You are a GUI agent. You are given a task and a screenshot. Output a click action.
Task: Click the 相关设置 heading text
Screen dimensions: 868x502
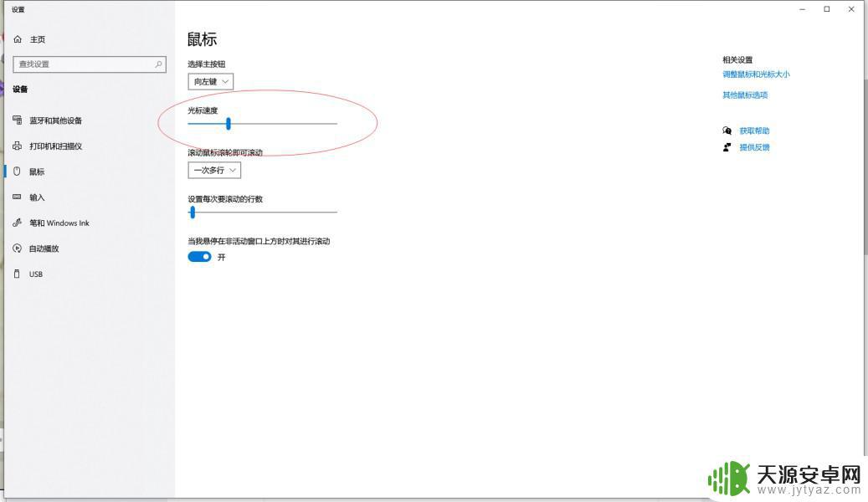coord(737,59)
